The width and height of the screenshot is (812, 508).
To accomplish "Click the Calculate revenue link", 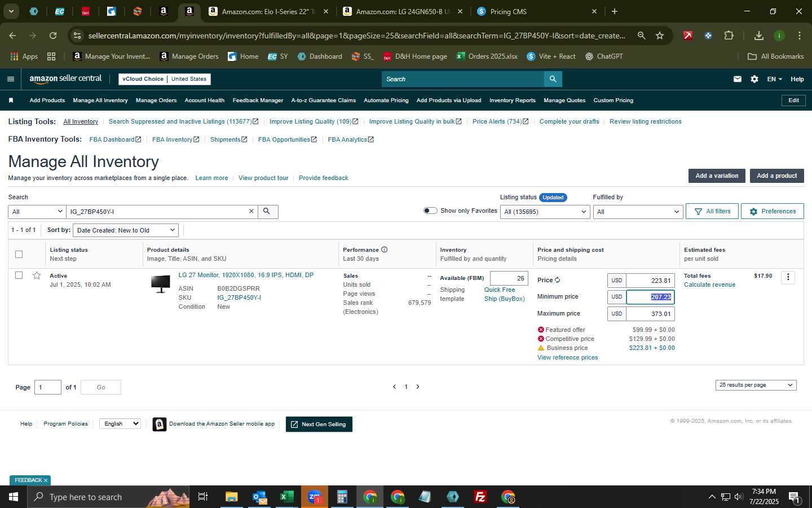I will (709, 284).
